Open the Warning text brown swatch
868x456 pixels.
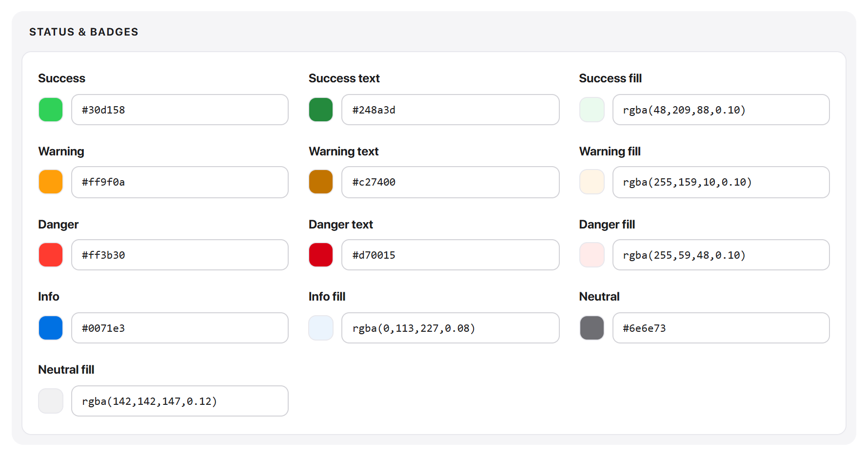pyautogui.click(x=321, y=182)
